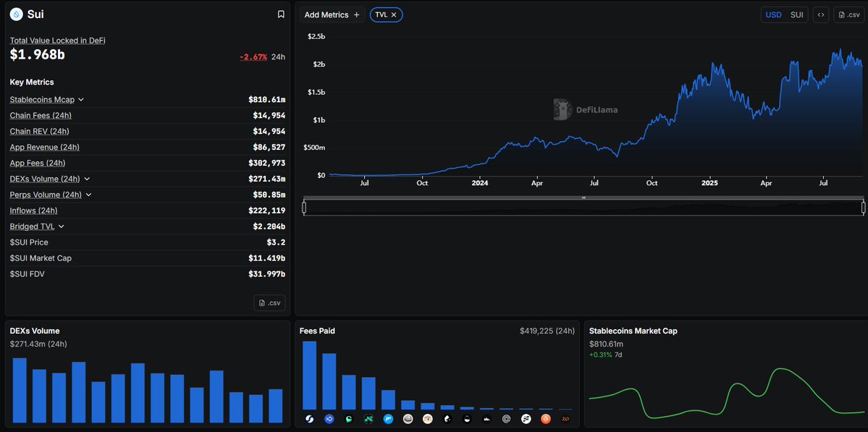Click the right handle of the range slider

pos(863,208)
